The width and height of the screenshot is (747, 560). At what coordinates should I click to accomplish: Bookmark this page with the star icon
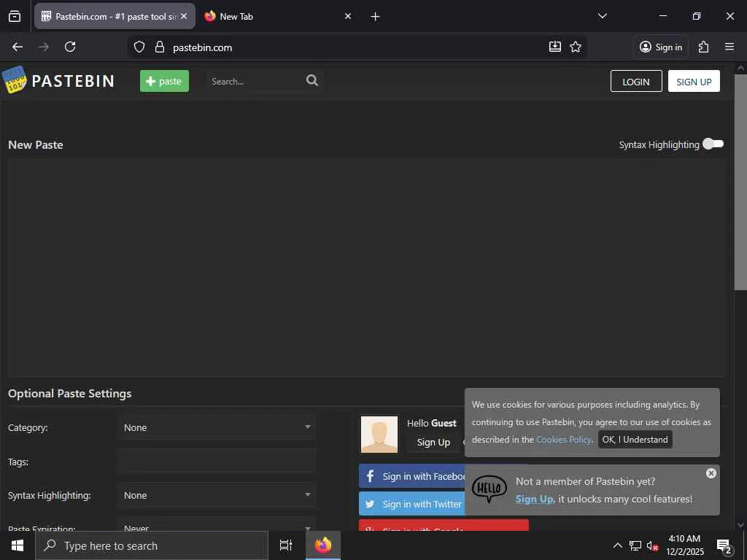pos(576,47)
